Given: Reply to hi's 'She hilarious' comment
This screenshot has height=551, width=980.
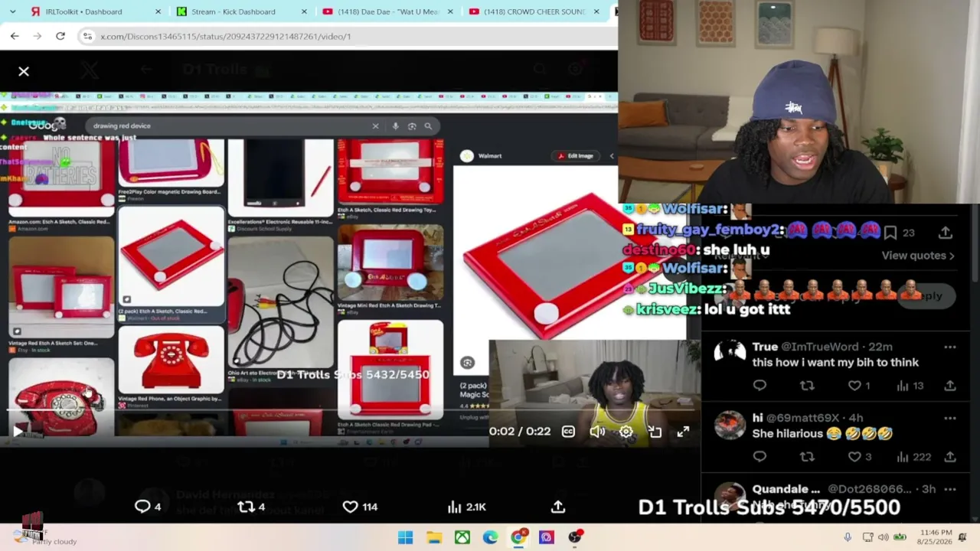Looking at the screenshot, I should [759, 457].
